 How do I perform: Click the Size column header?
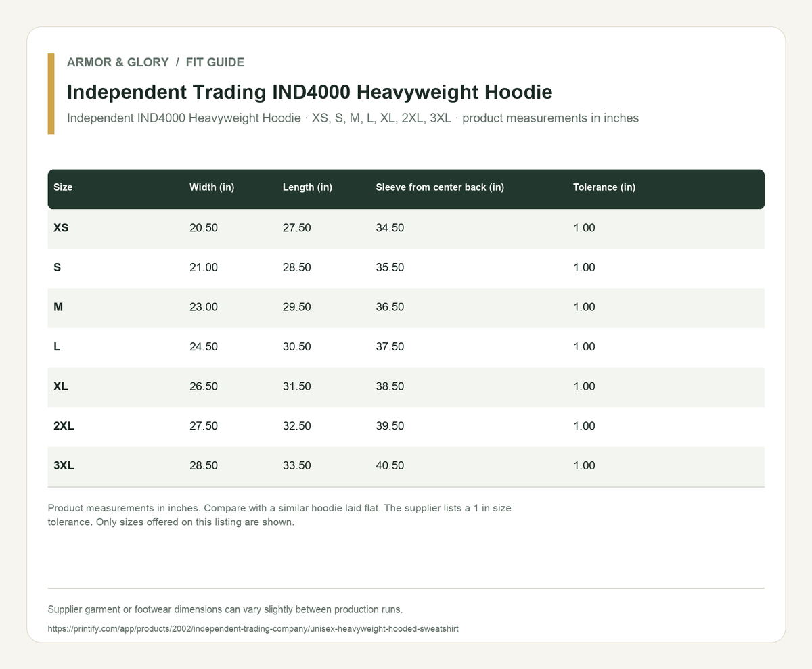[63, 187]
